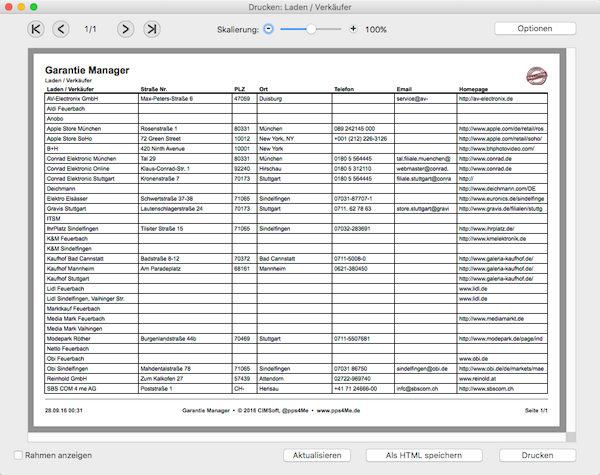This screenshot has height=475, width=600.
Task: Select the Gravis Stuttgart cell
Action: [91, 209]
